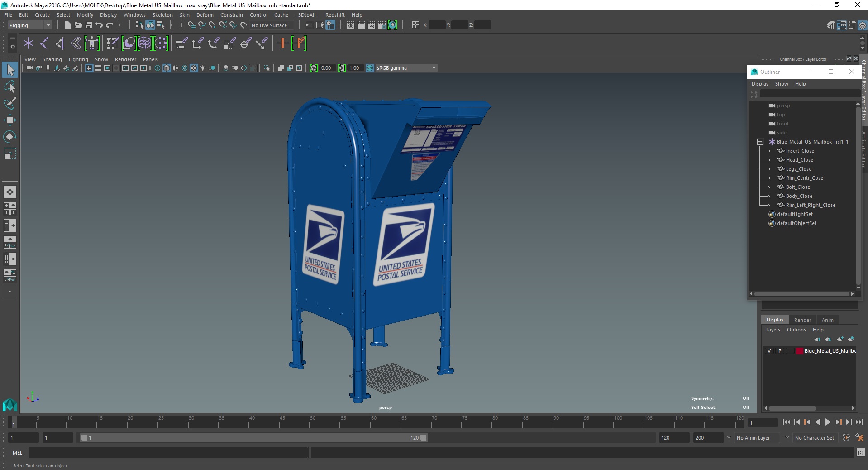Choose the Move tool in toolbox

coord(10,120)
